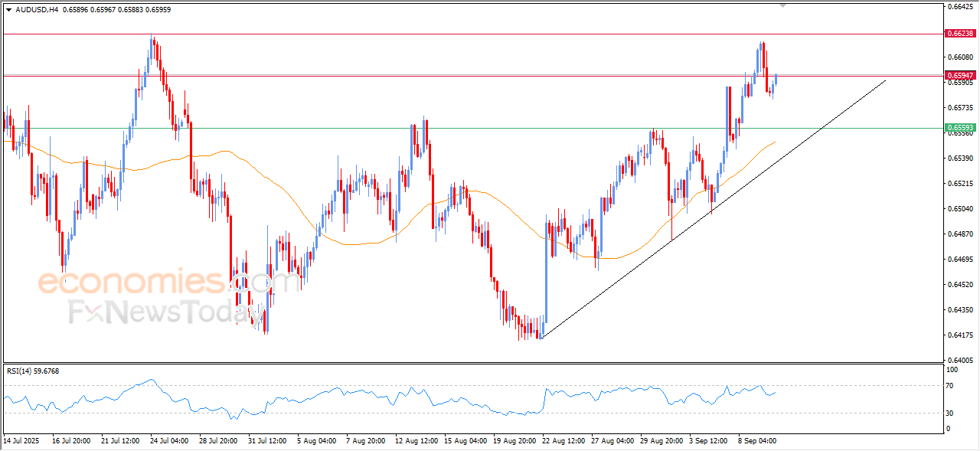Image resolution: width=980 pixels, height=451 pixels.
Task: Click the 31 Jul 12:00 time label
Action: click(x=267, y=441)
